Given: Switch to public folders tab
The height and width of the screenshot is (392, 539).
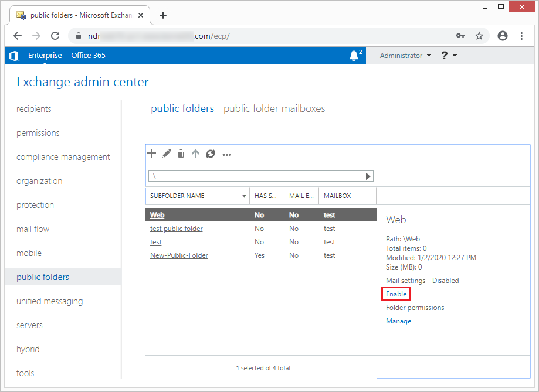Looking at the screenshot, I should [182, 108].
